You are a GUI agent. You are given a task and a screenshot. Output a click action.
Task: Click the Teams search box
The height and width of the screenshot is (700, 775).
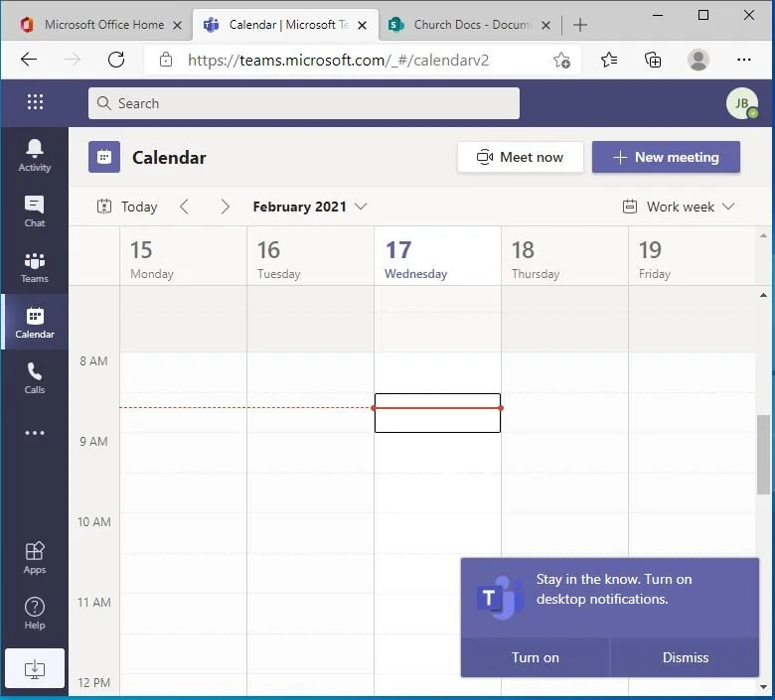(x=303, y=103)
